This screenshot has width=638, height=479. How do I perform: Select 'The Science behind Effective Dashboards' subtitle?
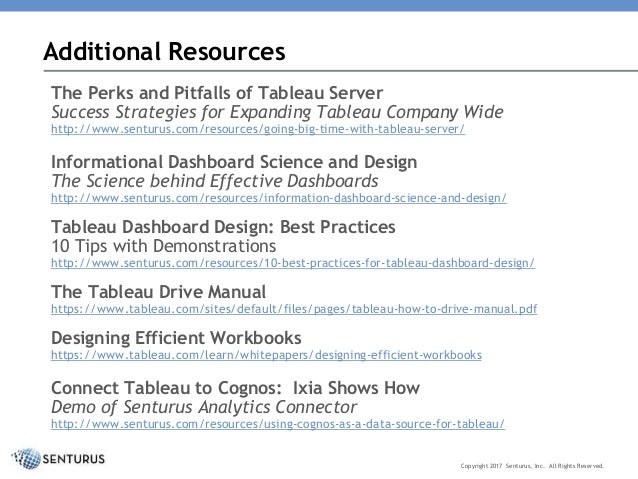[x=215, y=181]
